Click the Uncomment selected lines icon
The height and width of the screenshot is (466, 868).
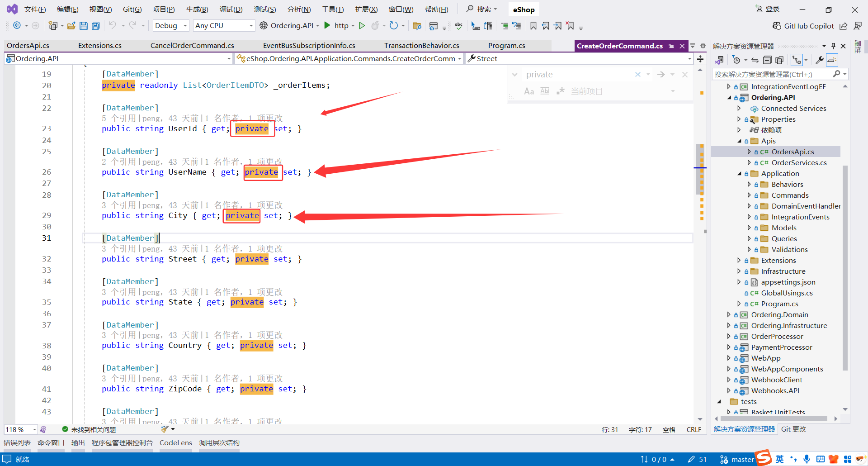[x=517, y=26]
